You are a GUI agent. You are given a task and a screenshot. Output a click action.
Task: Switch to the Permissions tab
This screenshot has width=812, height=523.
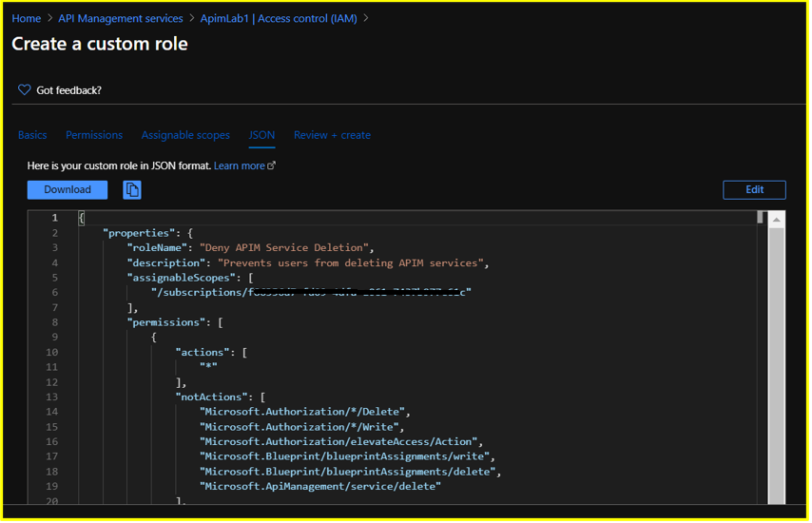coord(94,135)
